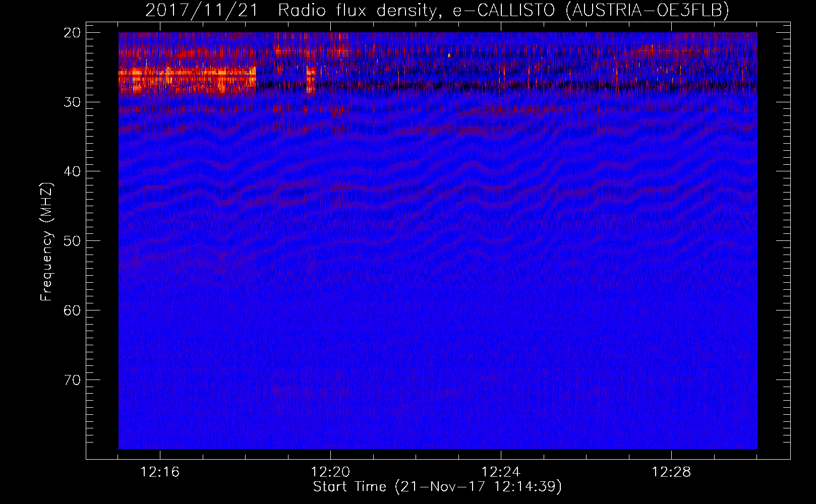This screenshot has width=816, height=504.
Task: Click the short red burst near 12:19:30
Action: pos(311,81)
